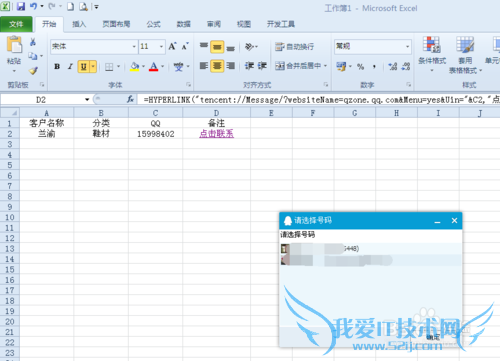This screenshot has height=361, width=500.
Task: Switch to the 公式 Formulas tab
Action: 154,24
